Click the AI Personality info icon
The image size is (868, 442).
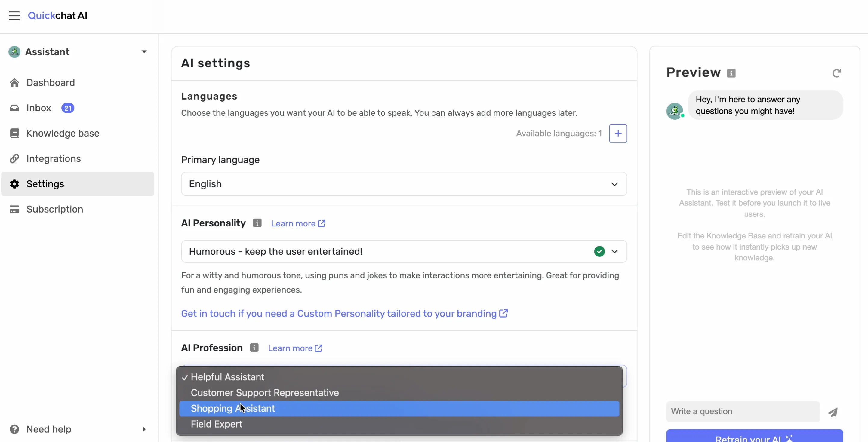click(257, 223)
